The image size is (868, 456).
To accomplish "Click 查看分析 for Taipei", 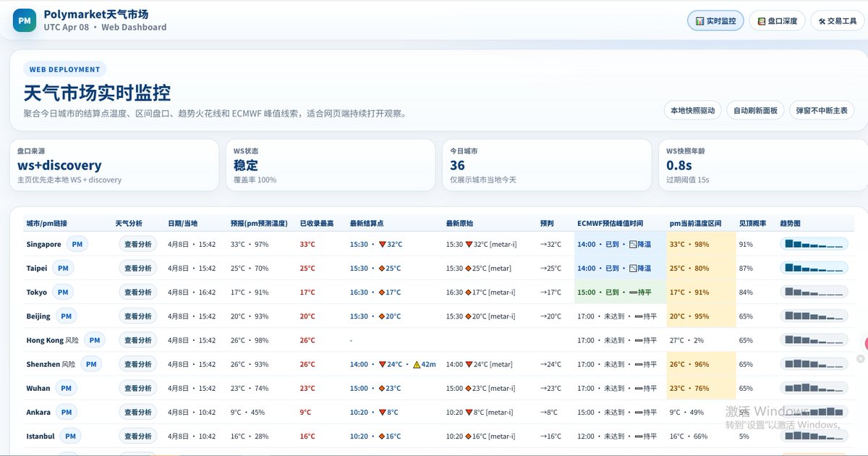I will pos(137,269).
